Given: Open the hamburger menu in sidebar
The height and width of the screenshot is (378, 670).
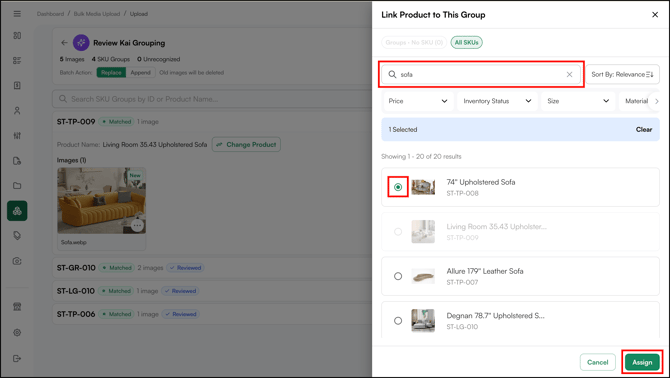Looking at the screenshot, I should 17,14.
